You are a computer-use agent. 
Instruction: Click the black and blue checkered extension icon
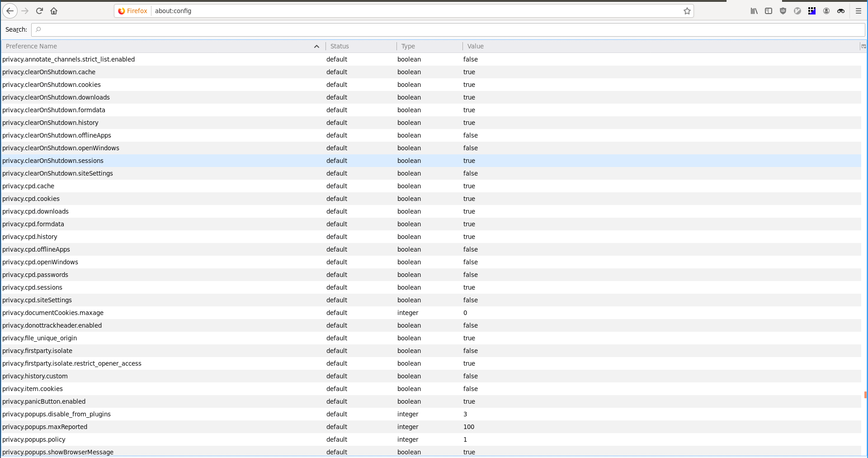[x=812, y=11]
